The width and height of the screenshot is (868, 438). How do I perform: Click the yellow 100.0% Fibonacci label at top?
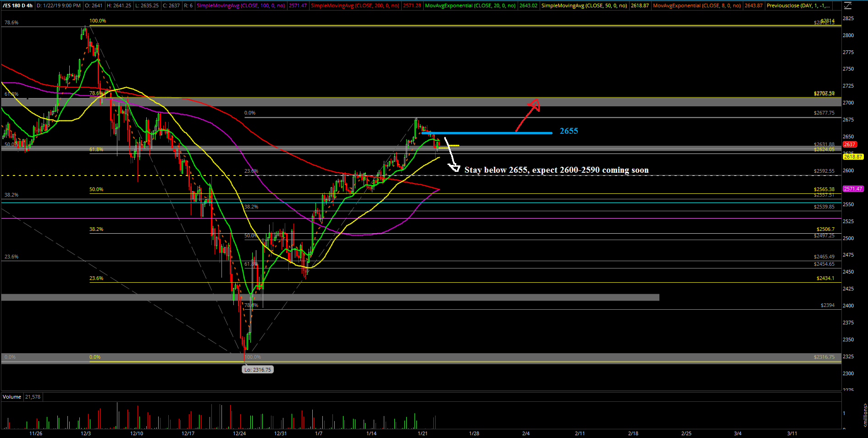point(98,21)
